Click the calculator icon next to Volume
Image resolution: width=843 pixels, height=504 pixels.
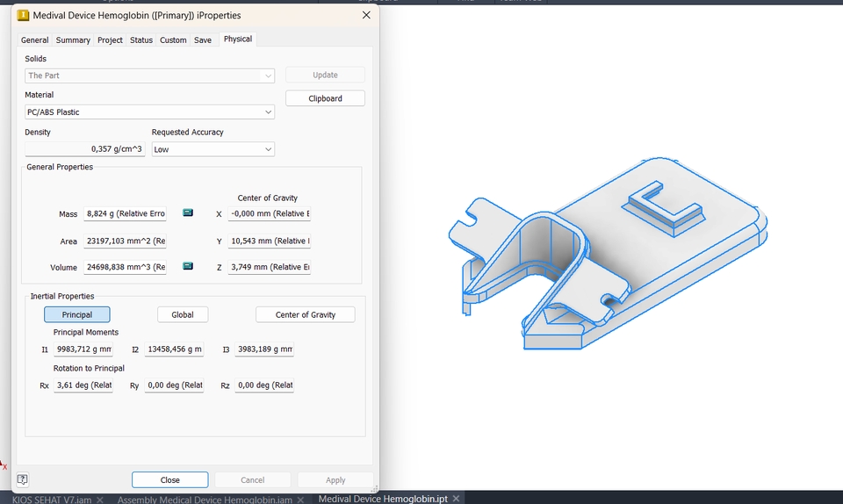[x=188, y=266]
